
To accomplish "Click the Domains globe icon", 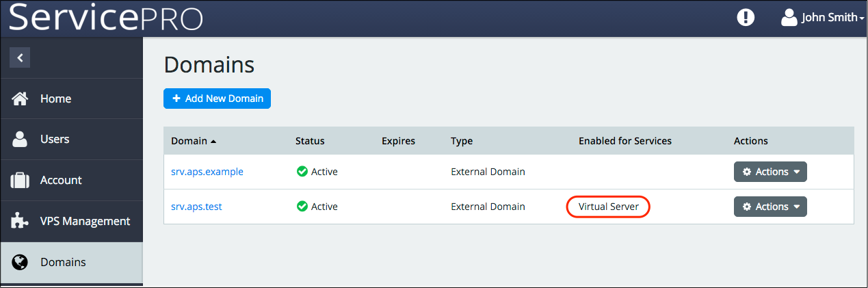I will 21,262.
